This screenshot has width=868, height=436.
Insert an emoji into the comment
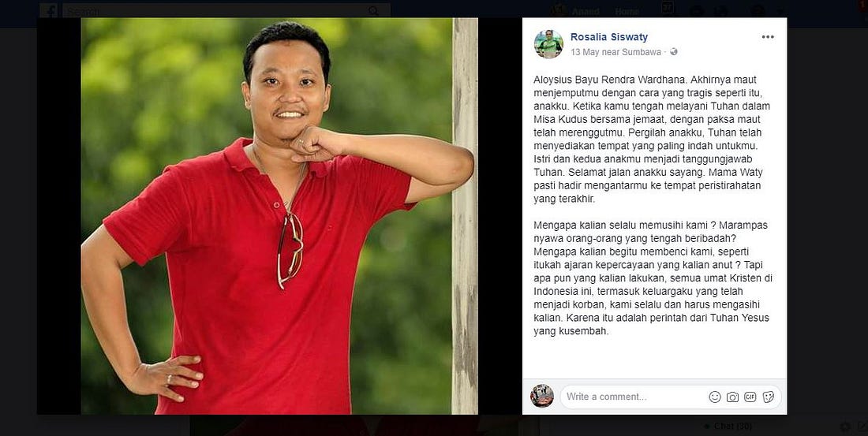point(715,397)
